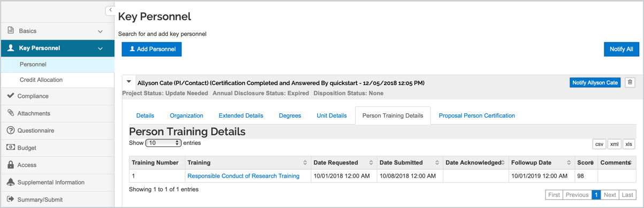Sort table by Training column

(248, 163)
